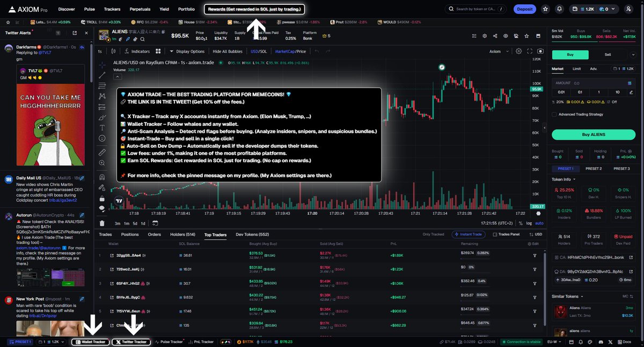Open the emoji sticker drawing tool
Viewport: 644px width, 347px height.
click(102, 139)
